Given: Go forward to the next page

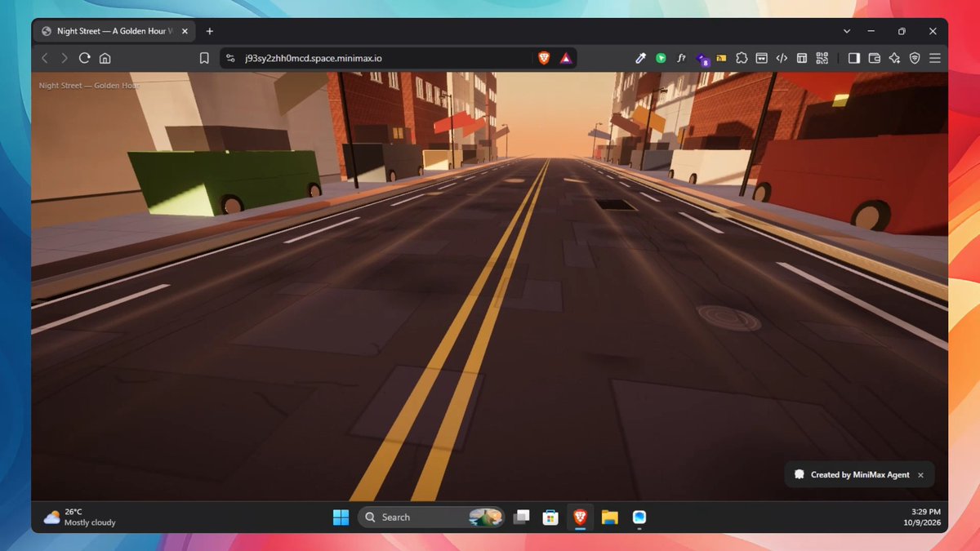Looking at the screenshot, I should pos(65,58).
